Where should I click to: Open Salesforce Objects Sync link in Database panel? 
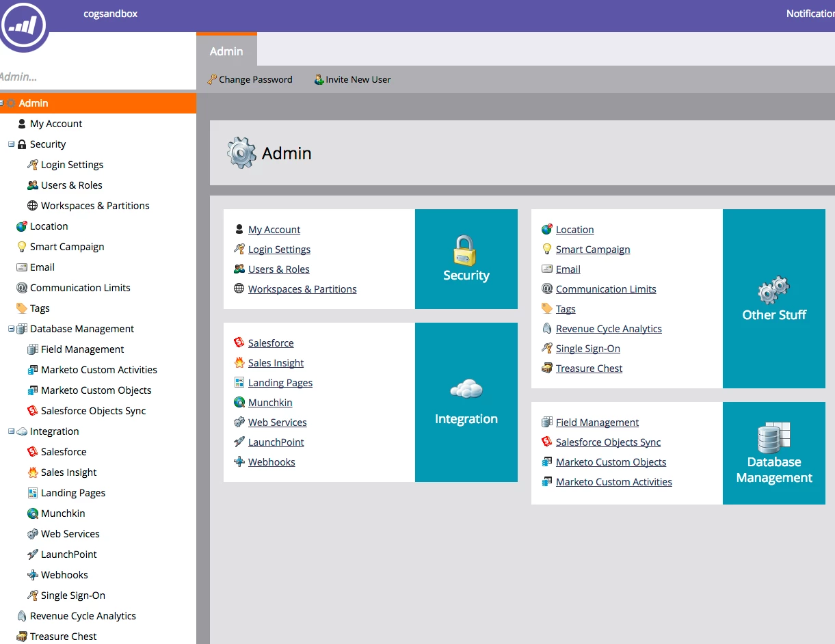[x=609, y=442]
